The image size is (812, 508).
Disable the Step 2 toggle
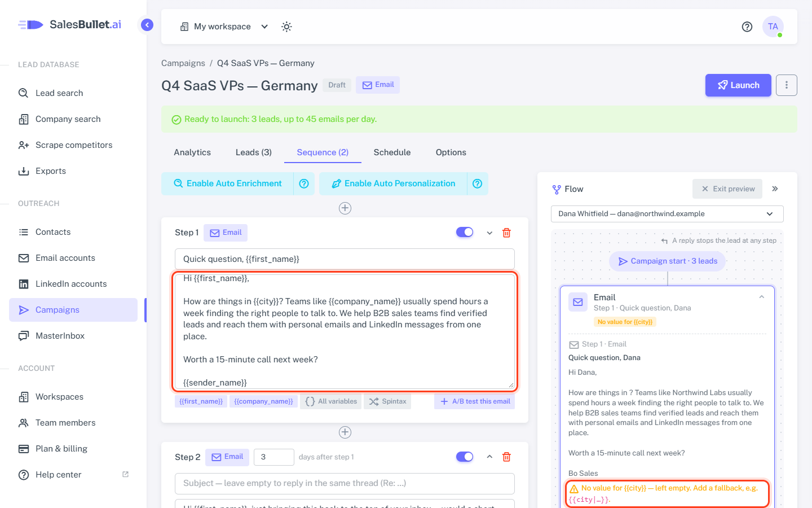click(x=465, y=457)
